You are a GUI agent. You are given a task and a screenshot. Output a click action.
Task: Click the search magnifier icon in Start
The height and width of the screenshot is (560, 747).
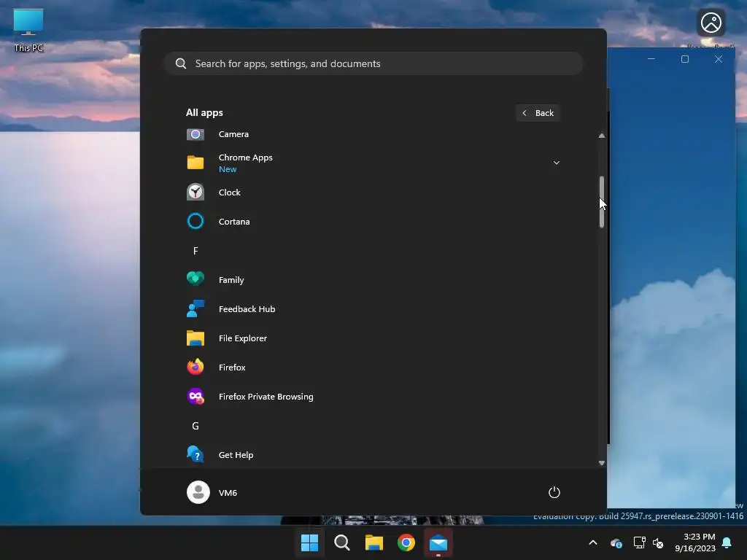[x=181, y=64]
